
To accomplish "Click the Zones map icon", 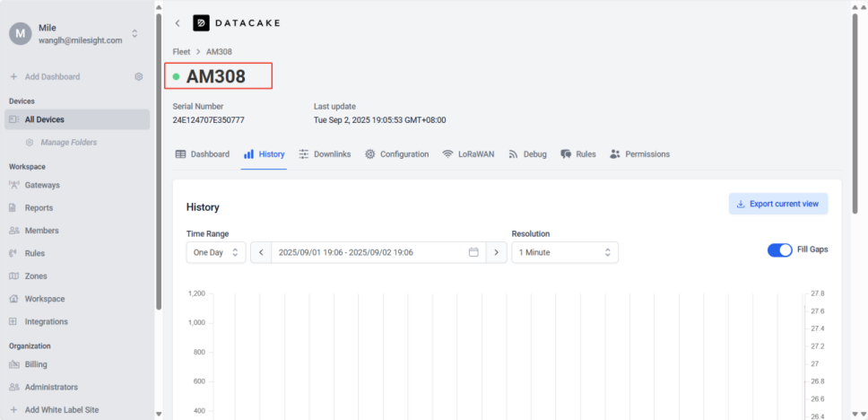I will pyautogui.click(x=14, y=276).
